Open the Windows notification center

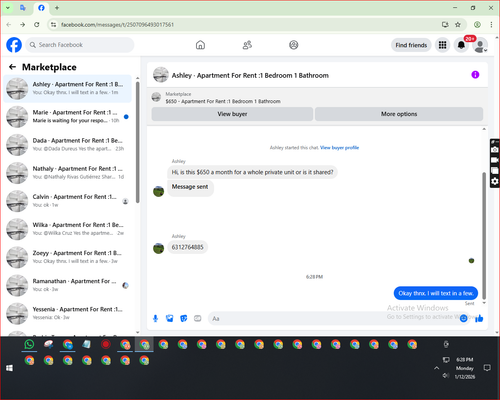[487, 368]
